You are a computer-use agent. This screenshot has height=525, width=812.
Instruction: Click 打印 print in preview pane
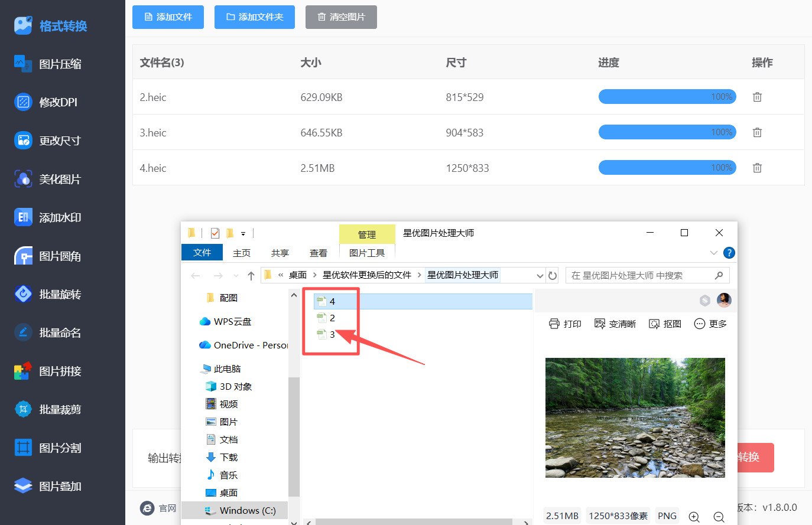coord(565,324)
